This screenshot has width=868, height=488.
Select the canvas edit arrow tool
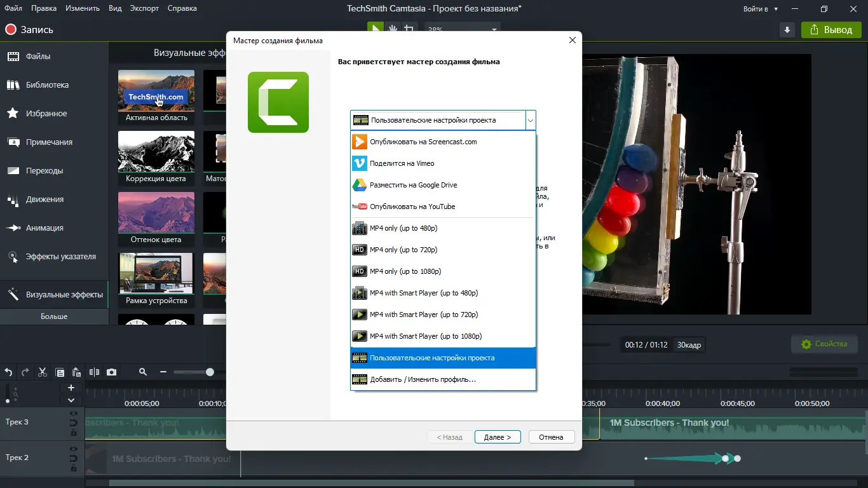[x=376, y=29]
